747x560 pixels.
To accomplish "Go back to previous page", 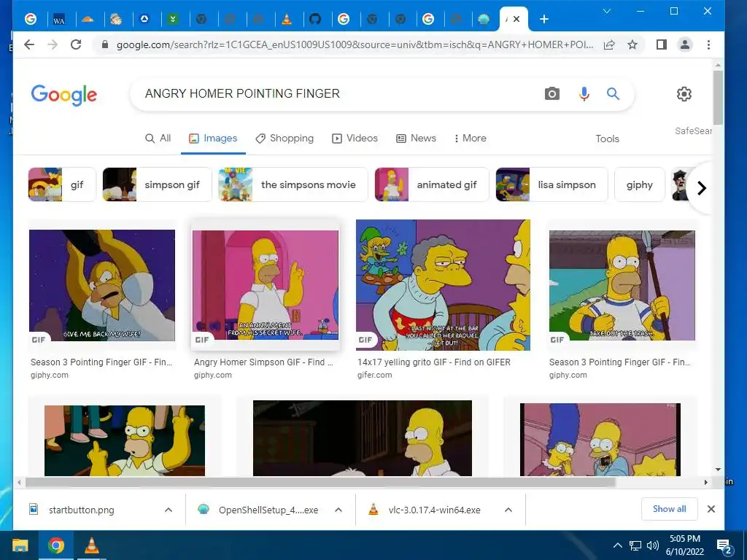I will [x=29, y=44].
